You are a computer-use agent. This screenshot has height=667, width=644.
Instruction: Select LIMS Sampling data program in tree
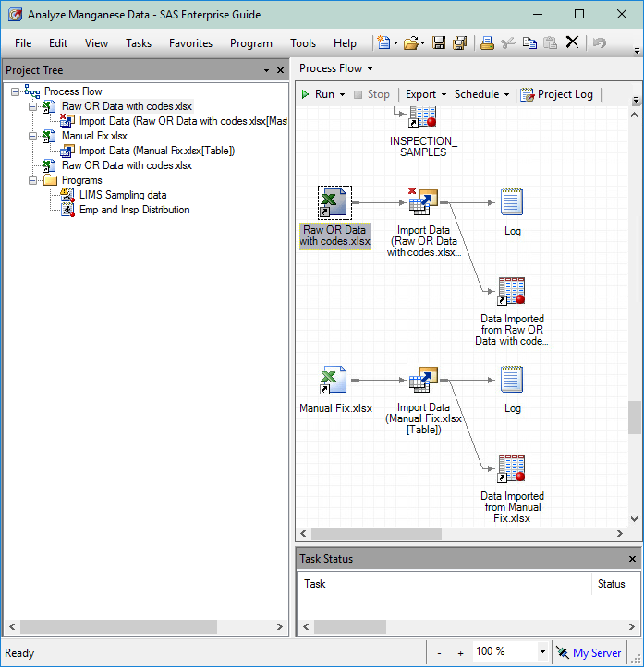(x=123, y=195)
